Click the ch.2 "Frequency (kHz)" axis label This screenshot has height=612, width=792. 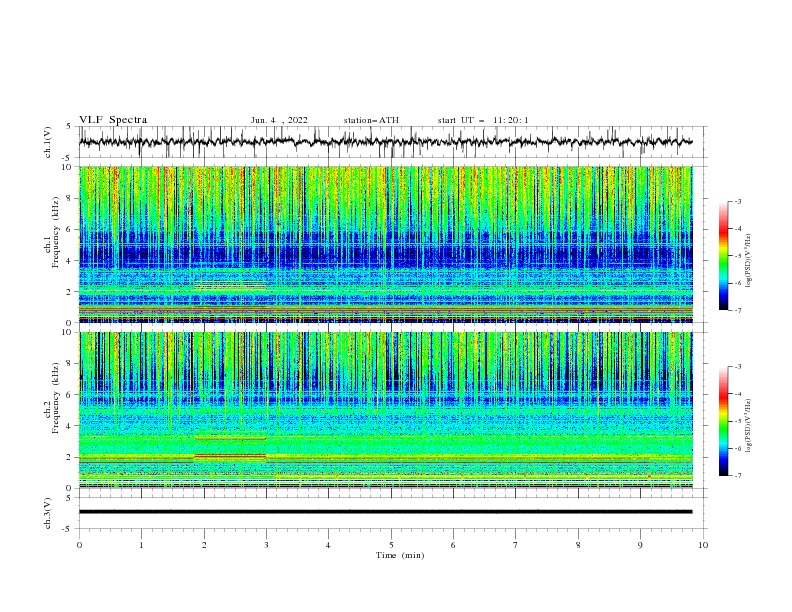(x=56, y=398)
